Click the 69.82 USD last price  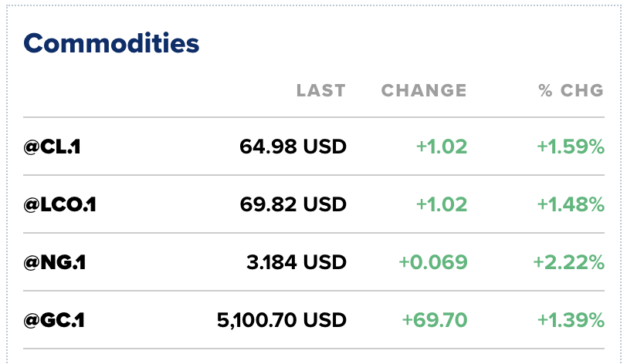click(x=293, y=204)
